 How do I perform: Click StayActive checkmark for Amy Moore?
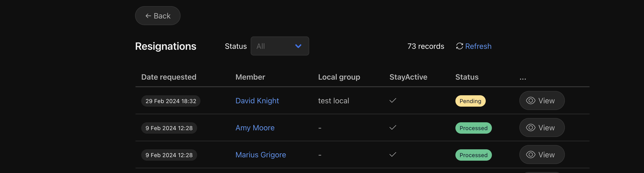tap(393, 127)
